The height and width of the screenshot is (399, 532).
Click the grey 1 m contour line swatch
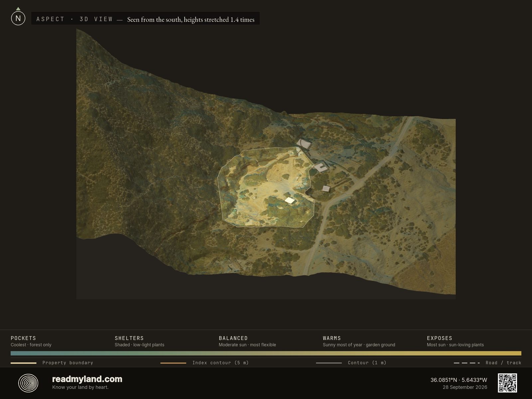(329, 363)
